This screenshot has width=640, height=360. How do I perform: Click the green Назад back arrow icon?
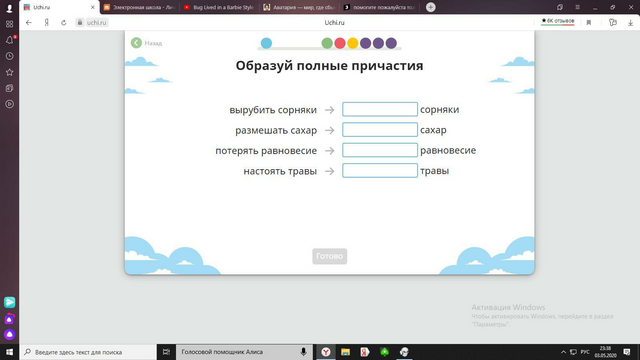tap(136, 43)
